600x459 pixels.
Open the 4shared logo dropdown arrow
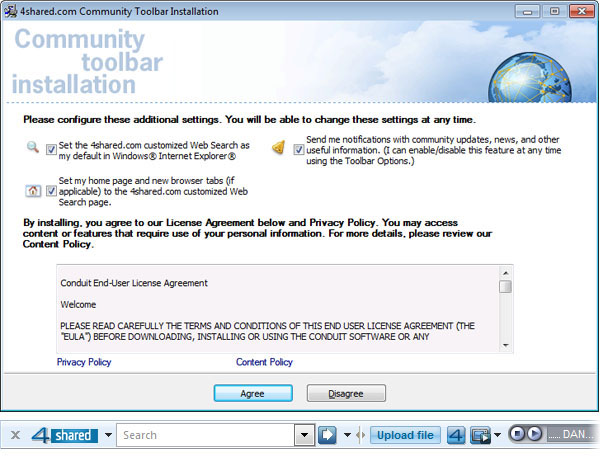(108, 435)
